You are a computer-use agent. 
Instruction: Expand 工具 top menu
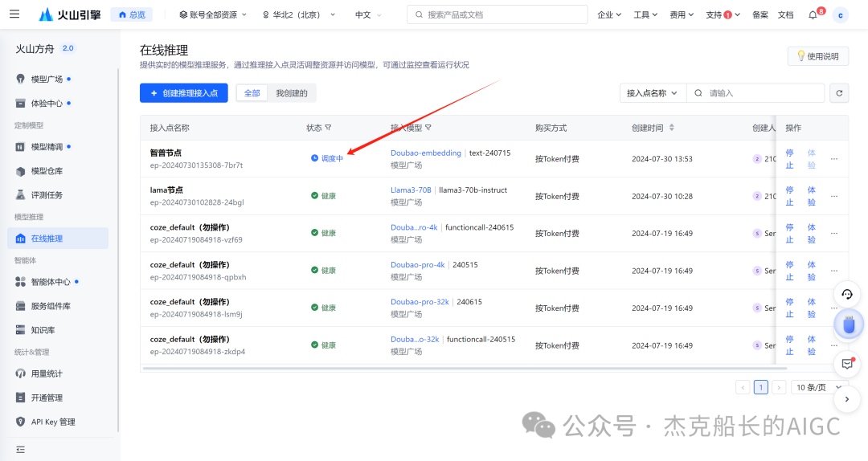645,15
